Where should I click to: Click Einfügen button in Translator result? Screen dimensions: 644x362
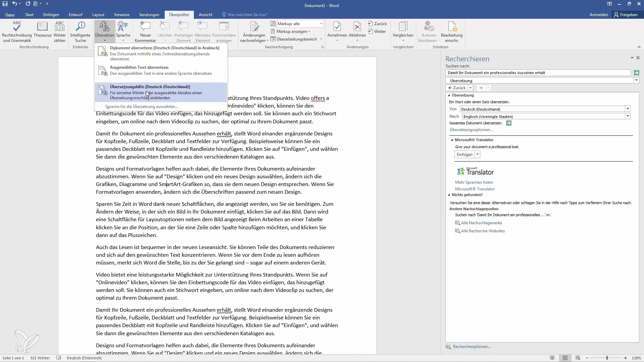pos(465,155)
